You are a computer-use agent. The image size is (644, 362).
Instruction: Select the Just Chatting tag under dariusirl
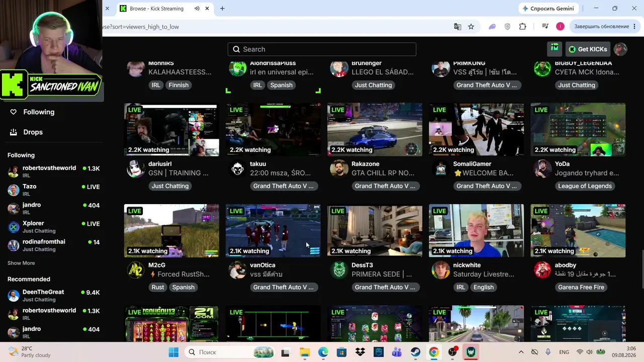[x=170, y=186]
